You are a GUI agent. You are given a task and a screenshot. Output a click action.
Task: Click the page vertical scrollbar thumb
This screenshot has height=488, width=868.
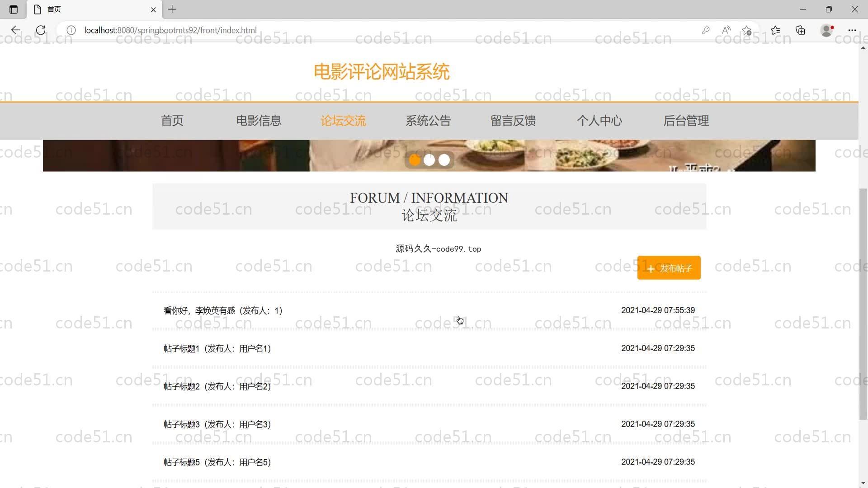click(863, 304)
